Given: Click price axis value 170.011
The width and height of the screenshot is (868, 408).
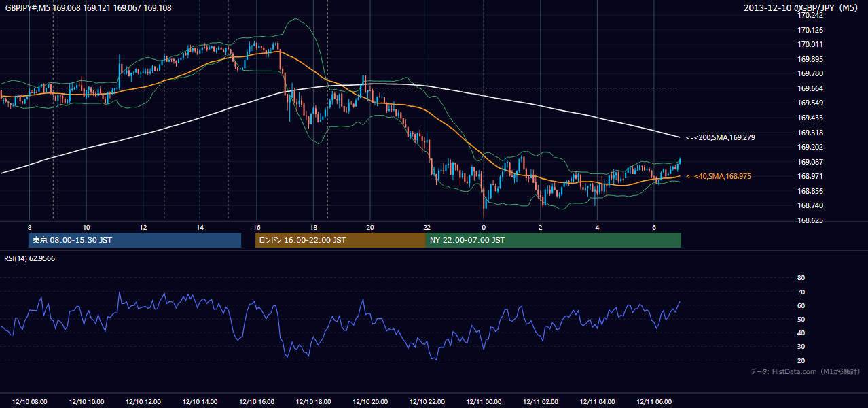Looking at the screenshot, I should 810,44.
